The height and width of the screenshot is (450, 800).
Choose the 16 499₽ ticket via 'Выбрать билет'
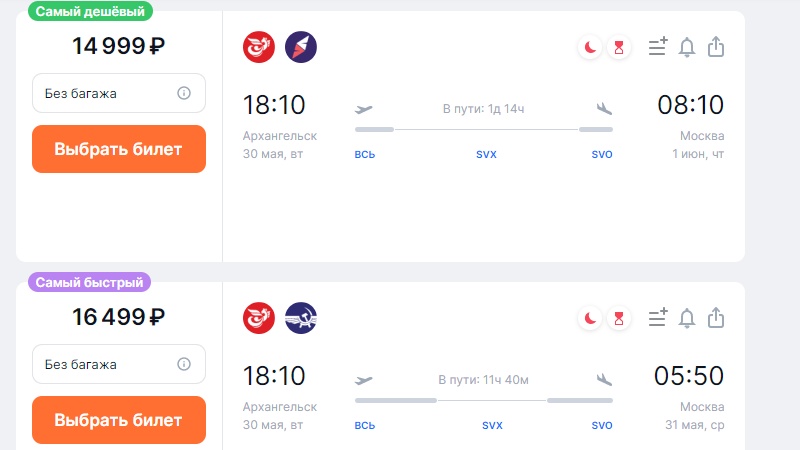[119, 420]
